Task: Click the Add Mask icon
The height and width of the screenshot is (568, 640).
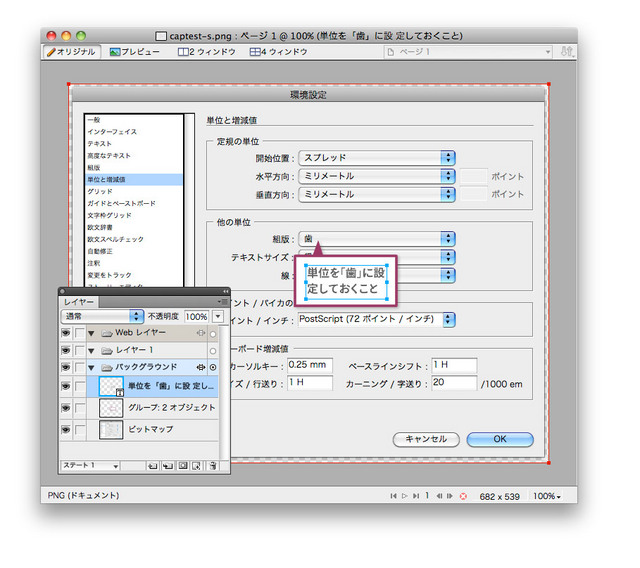Action: [183, 466]
